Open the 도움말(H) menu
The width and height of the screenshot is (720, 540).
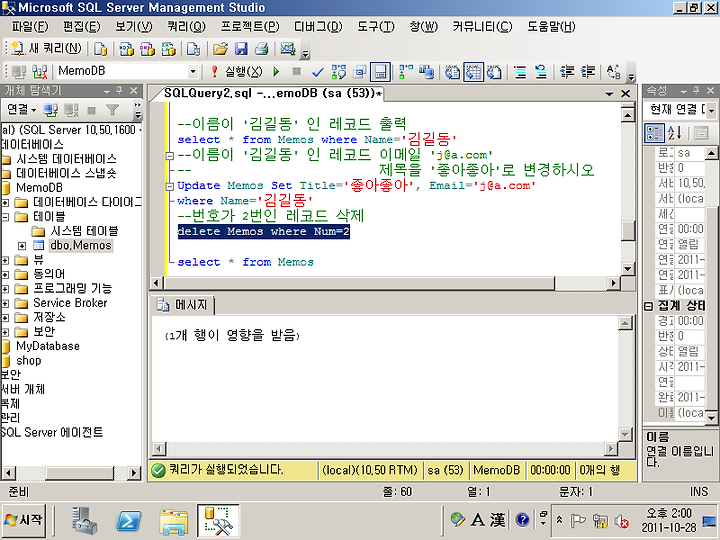click(551, 27)
